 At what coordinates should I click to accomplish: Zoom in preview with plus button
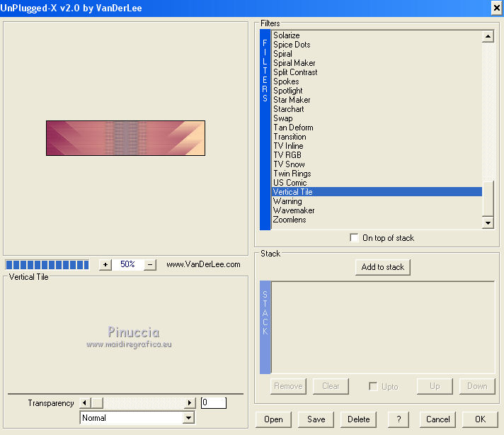[x=105, y=264]
